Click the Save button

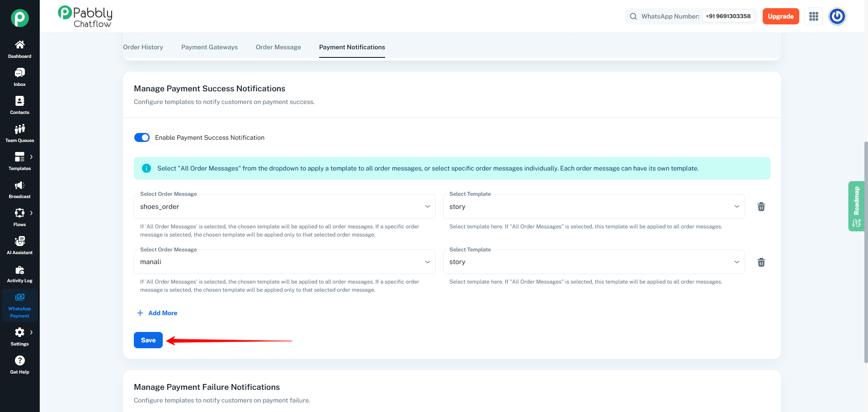[x=148, y=340]
